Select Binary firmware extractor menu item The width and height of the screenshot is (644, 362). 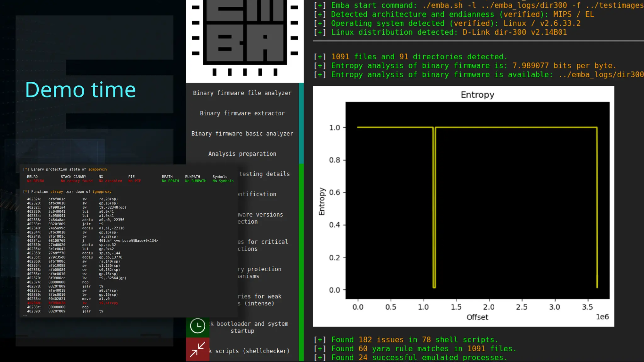click(242, 113)
